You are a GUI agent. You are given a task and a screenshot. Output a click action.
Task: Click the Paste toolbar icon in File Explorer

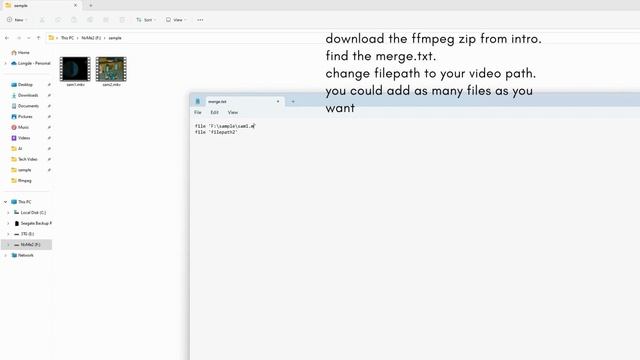pos(74,20)
